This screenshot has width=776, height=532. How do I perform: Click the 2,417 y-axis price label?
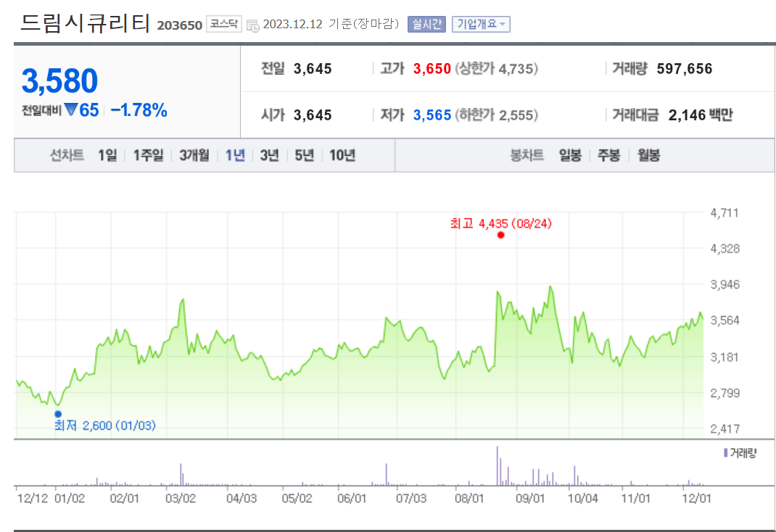tap(725, 428)
